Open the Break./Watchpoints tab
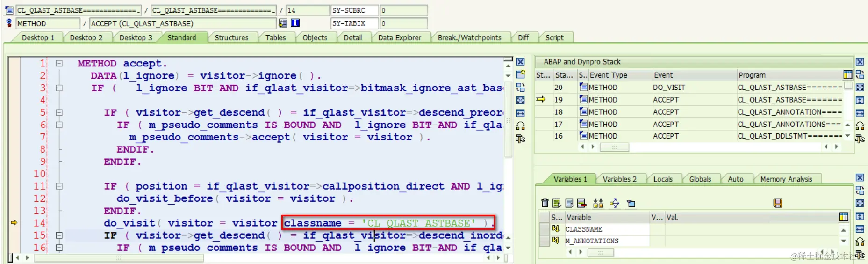This screenshot has height=264, width=868. pos(469,37)
